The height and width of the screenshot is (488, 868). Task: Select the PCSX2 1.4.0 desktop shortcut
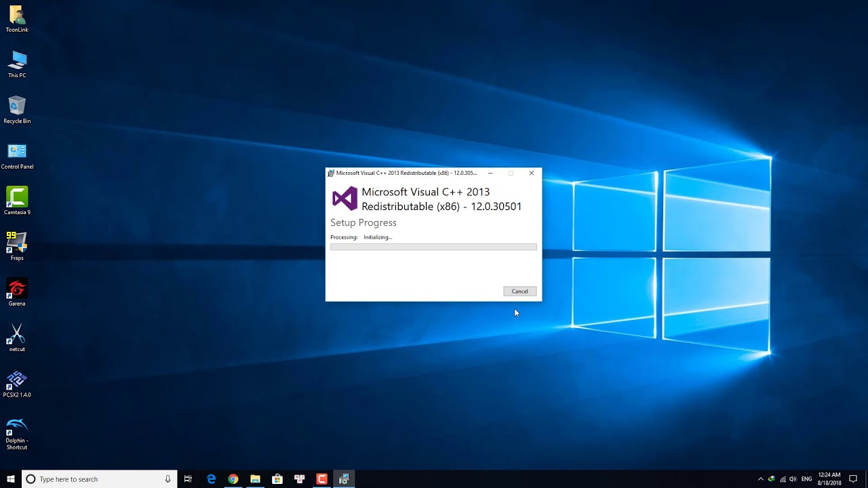click(x=17, y=384)
